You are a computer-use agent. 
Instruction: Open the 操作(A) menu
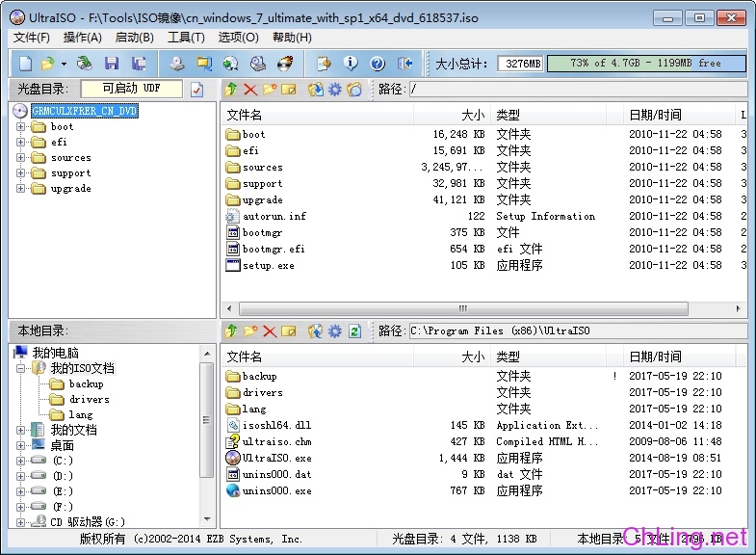tap(83, 38)
